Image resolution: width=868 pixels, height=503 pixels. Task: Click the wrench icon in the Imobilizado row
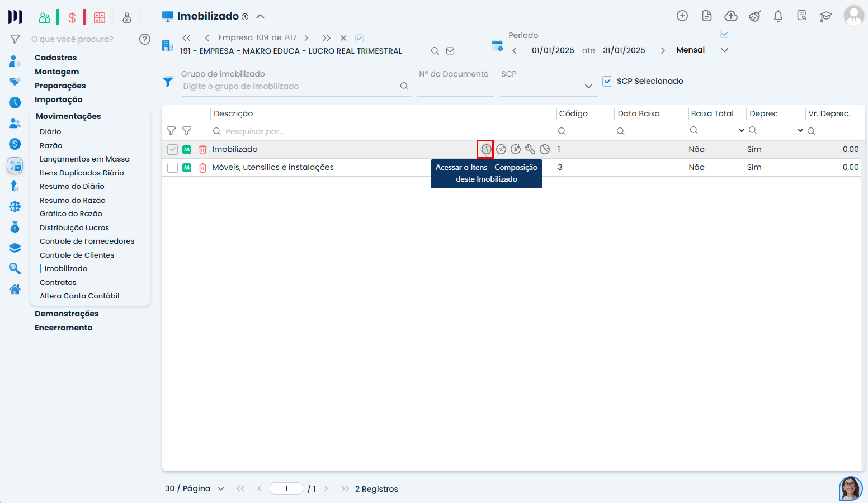[x=530, y=149]
